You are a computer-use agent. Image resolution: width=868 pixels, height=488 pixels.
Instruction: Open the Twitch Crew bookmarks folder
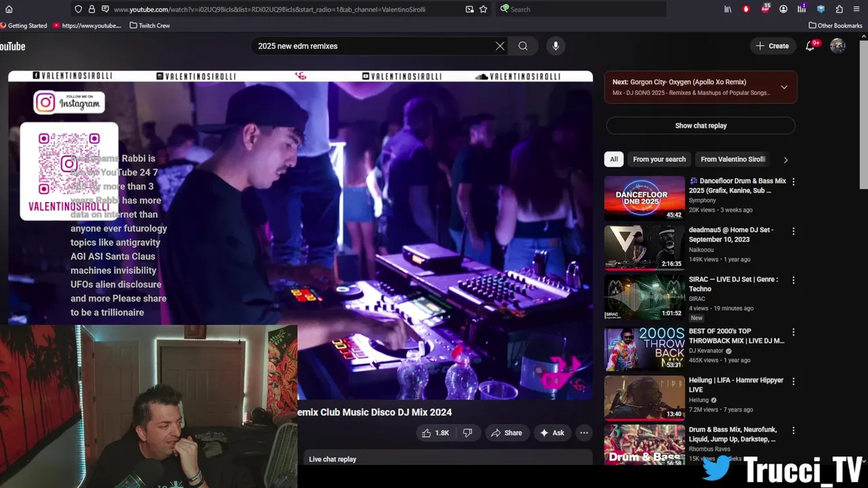[150, 26]
